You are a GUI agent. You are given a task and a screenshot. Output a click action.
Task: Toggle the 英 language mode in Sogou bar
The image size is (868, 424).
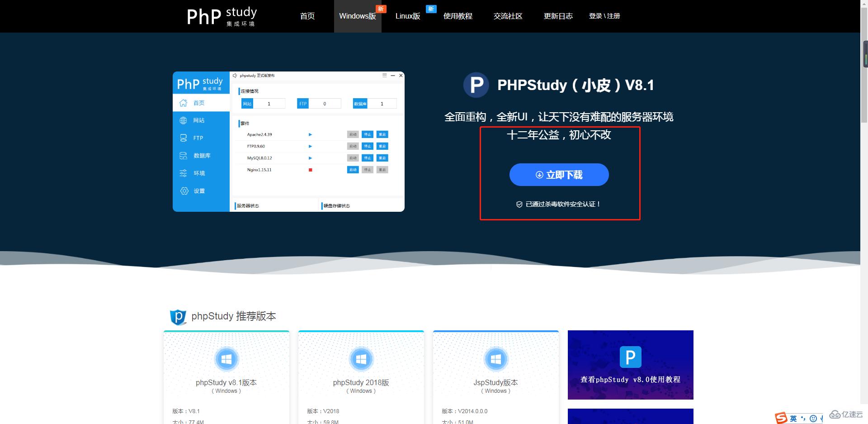pos(793,419)
